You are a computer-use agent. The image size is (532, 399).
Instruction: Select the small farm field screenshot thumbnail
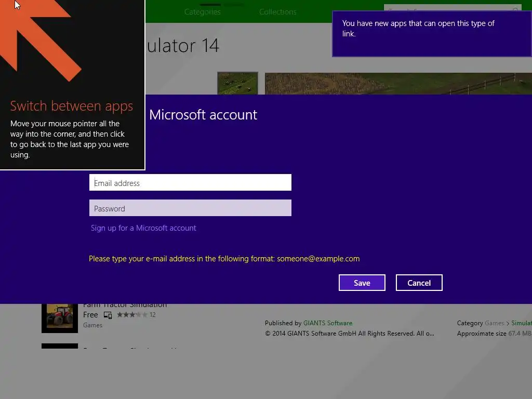coord(237,83)
